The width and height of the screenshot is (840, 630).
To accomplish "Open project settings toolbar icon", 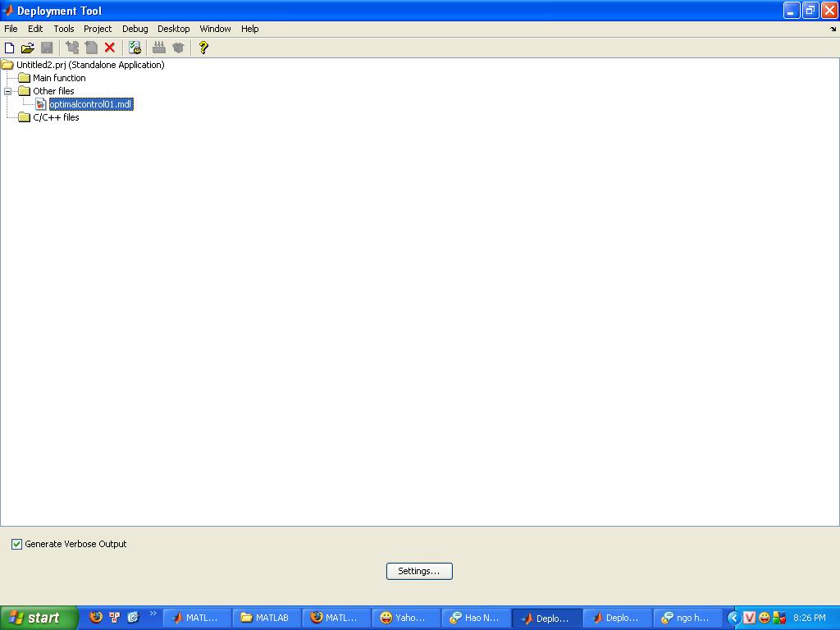I will pyautogui.click(x=135, y=48).
